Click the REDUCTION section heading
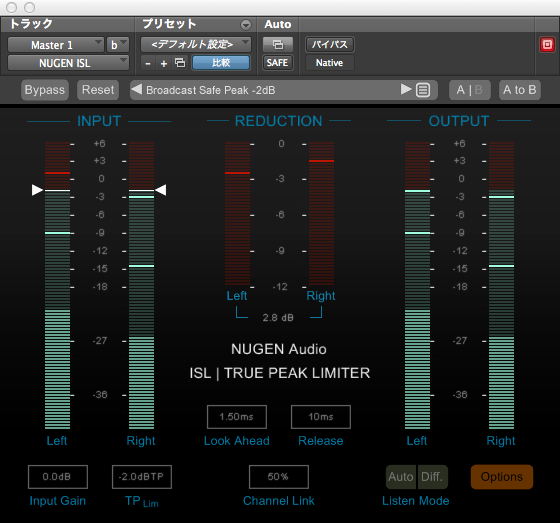 click(279, 121)
